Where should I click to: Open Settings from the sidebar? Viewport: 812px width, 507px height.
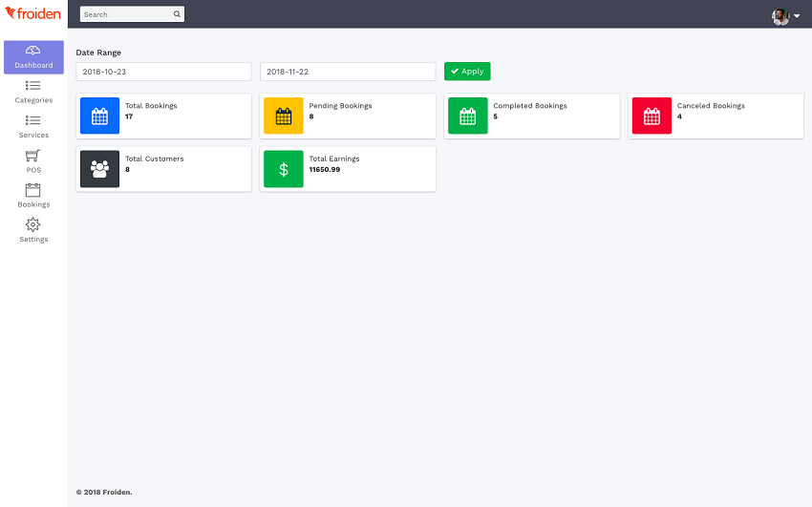pyautogui.click(x=33, y=231)
